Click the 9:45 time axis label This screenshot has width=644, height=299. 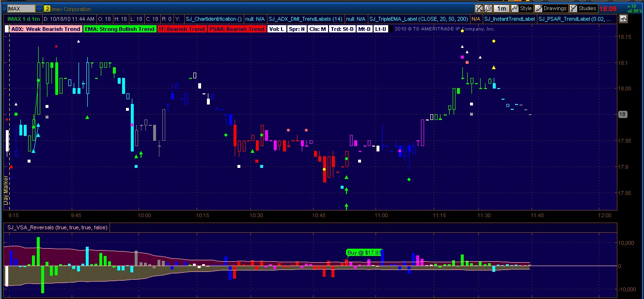(x=76, y=215)
